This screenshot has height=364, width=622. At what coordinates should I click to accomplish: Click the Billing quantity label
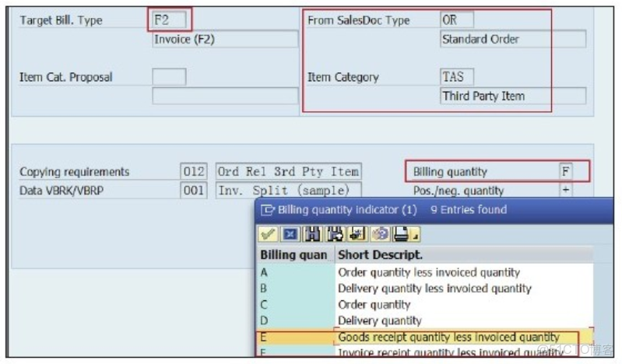[450, 172]
